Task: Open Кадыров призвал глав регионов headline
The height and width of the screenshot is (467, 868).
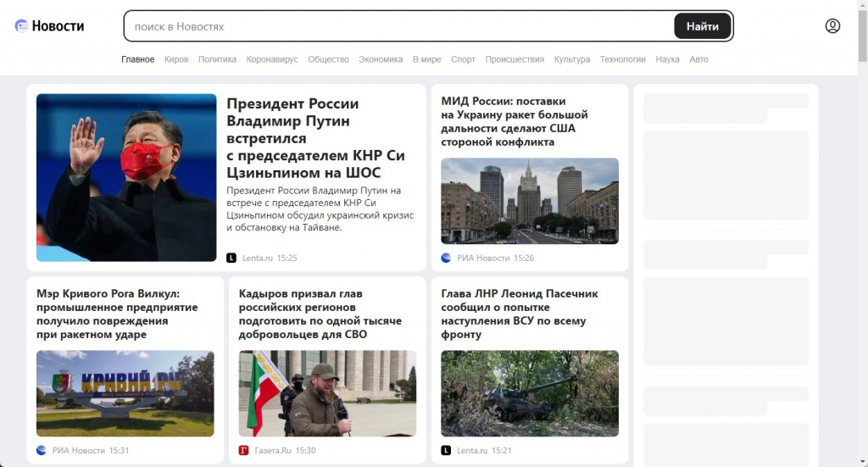Action: pos(320,314)
